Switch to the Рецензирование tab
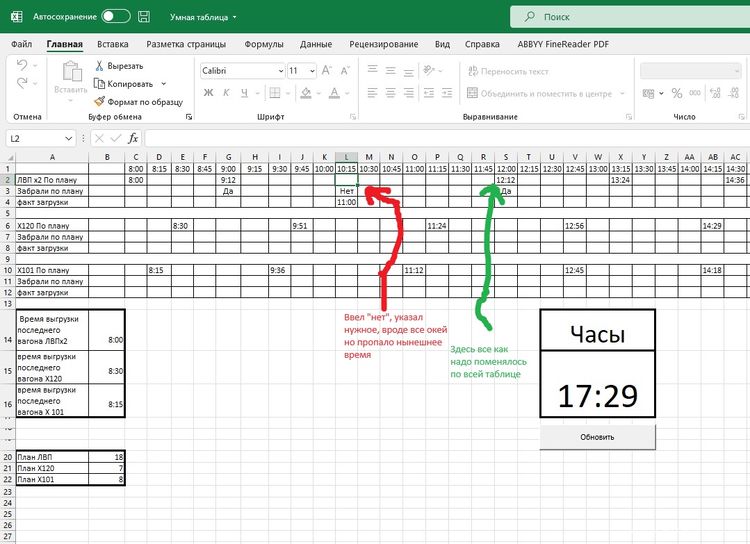 point(384,44)
